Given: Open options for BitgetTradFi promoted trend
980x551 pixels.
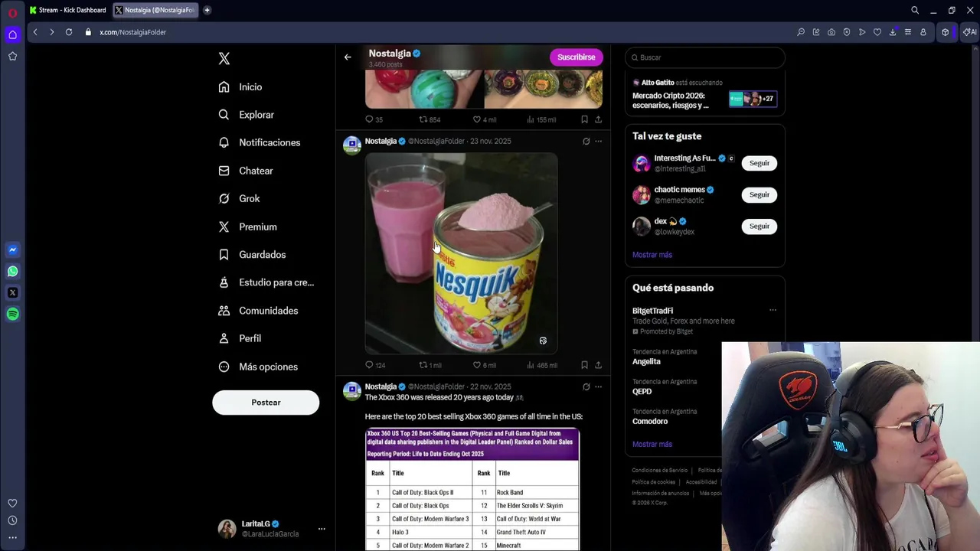Looking at the screenshot, I should [x=773, y=310].
